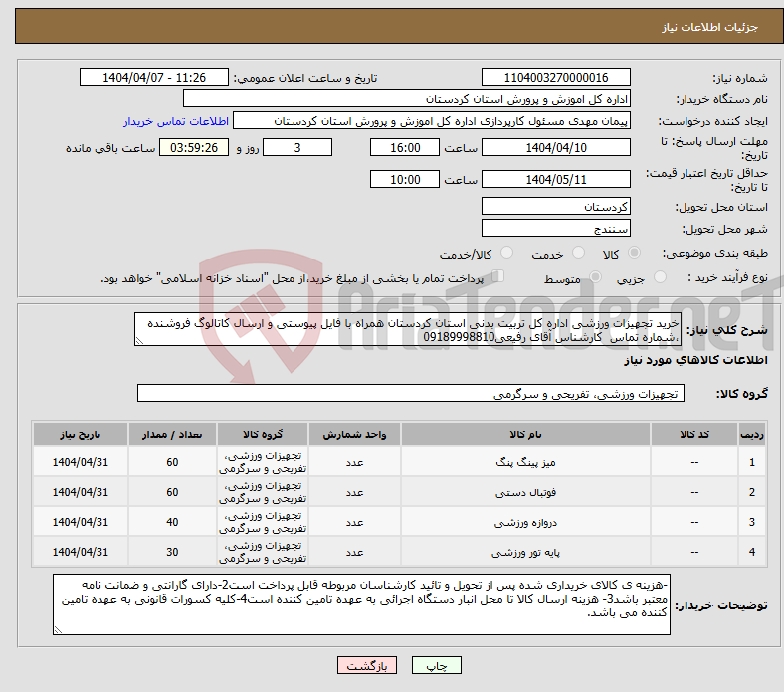Click the واحد شمارش column header
Image resolution: width=784 pixels, height=692 pixels.
pyautogui.click(x=354, y=434)
